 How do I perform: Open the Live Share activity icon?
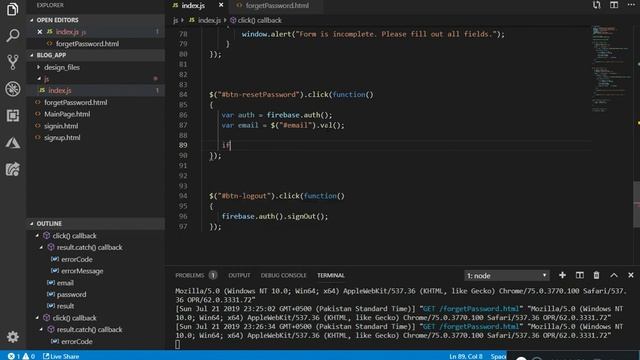point(12,169)
